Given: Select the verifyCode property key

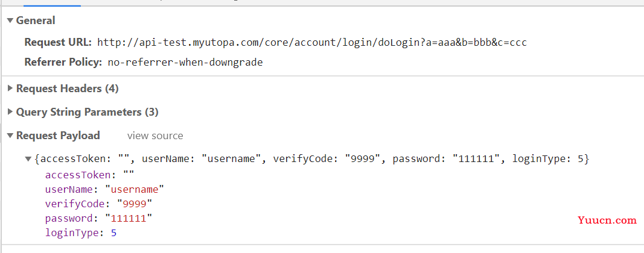Looking at the screenshot, I should click(x=75, y=204).
